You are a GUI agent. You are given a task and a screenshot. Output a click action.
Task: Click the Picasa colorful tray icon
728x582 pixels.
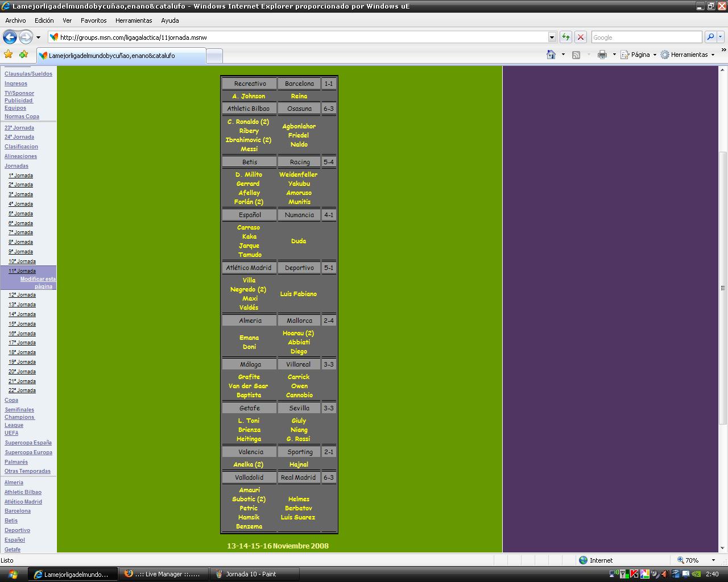pyautogui.click(x=645, y=574)
